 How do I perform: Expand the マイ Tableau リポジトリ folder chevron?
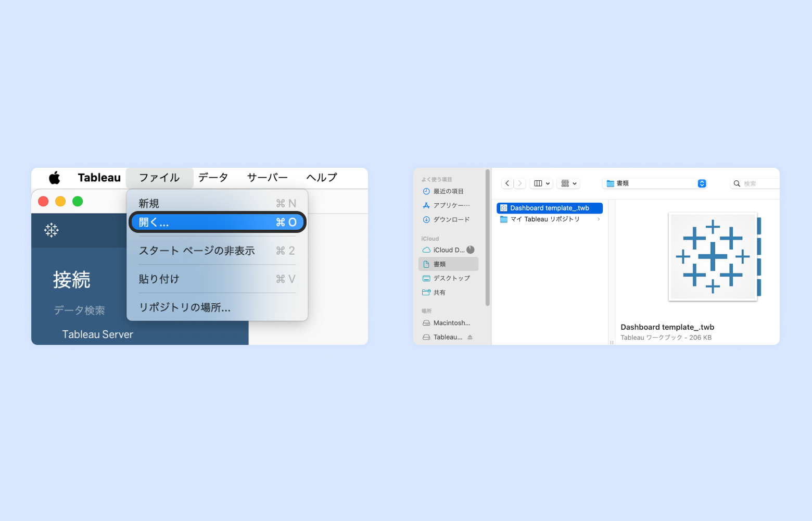[599, 219]
